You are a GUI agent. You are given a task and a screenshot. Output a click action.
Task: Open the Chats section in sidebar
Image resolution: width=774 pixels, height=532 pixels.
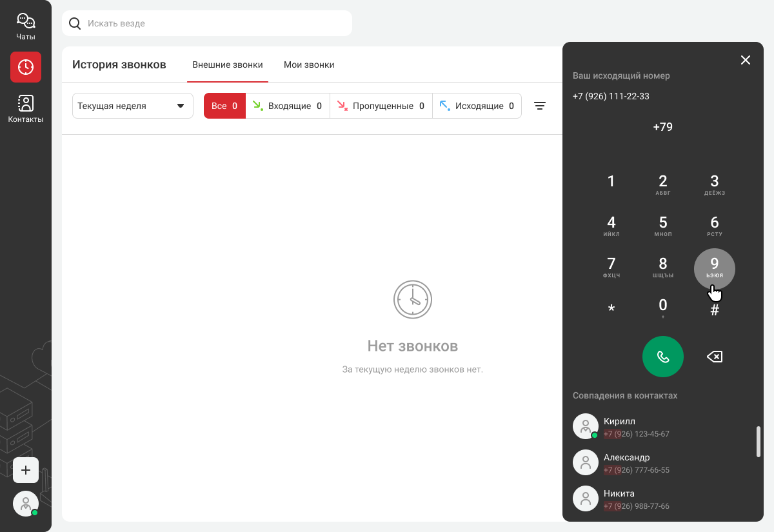[x=26, y=27]
